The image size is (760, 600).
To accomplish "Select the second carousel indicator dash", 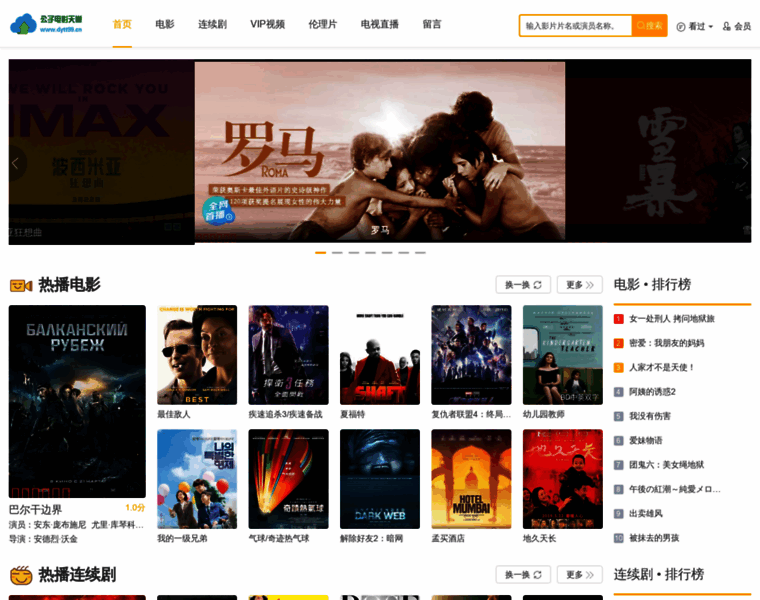I will (337, 253).
